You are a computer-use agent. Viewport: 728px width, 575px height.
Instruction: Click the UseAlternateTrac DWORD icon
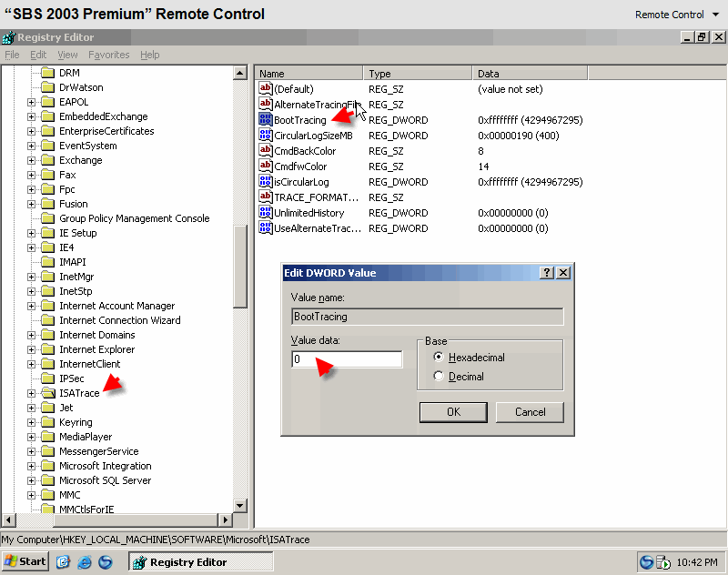[265, 227]
